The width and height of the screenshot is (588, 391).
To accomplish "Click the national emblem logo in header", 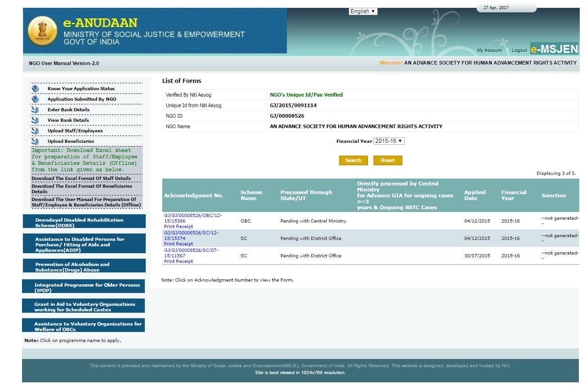I will coord(43,31).
